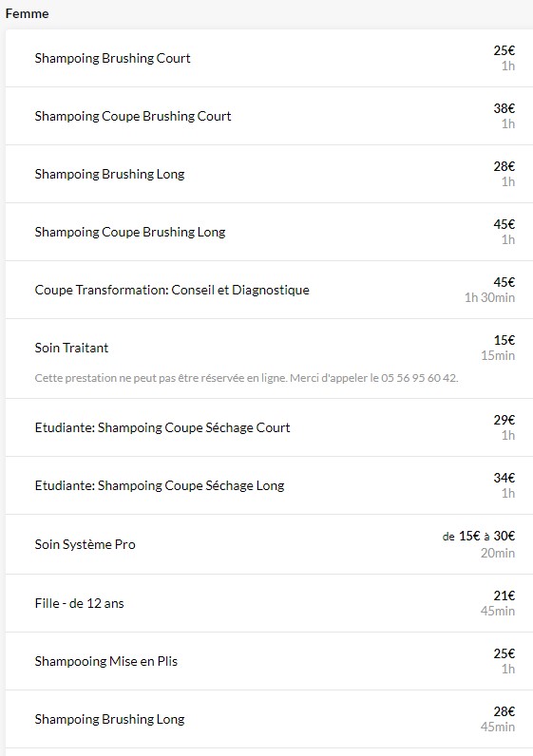This screenshot has height=756, width=533.
Task: Click the Soin Traitant service name
Action: 71,348
